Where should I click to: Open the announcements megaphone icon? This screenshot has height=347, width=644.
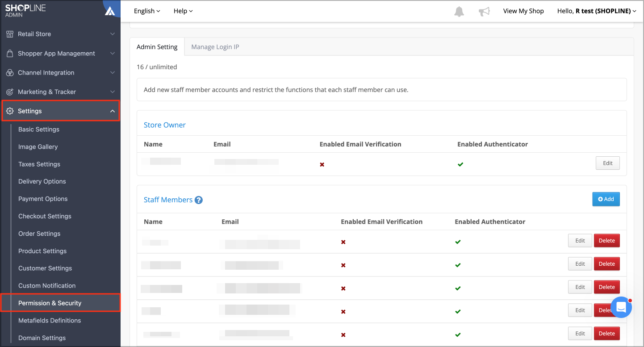coord(484,12)
